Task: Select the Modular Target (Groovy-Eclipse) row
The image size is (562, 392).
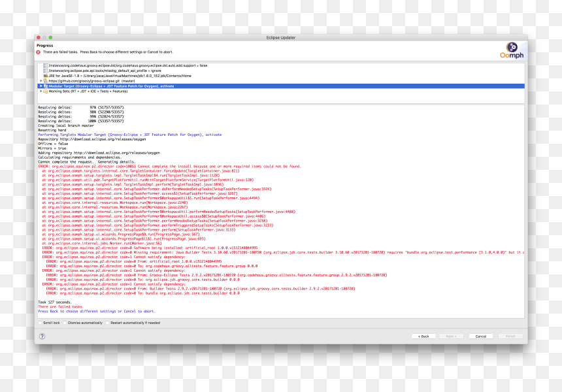Action: [281, 86]
